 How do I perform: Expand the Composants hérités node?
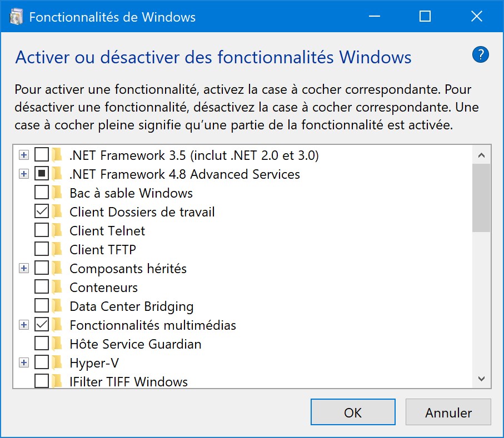pyautogui.click(x=23, y=268)
